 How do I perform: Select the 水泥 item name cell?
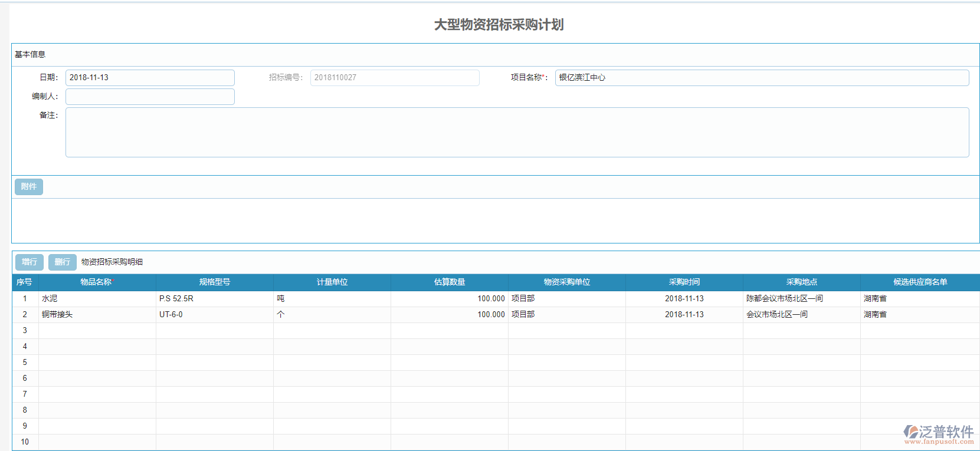tap(97, 299)
